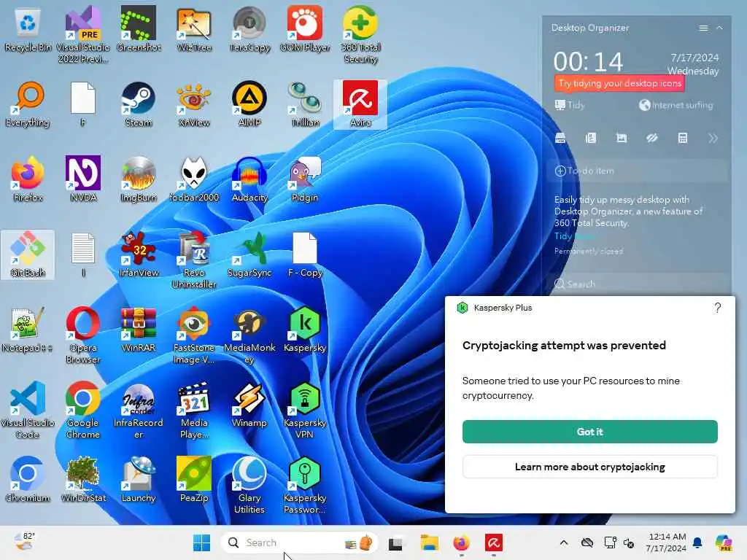Click Internet surfing in Desktop Organizer
This screenshot has width=747, height=560.
point(676,105)
